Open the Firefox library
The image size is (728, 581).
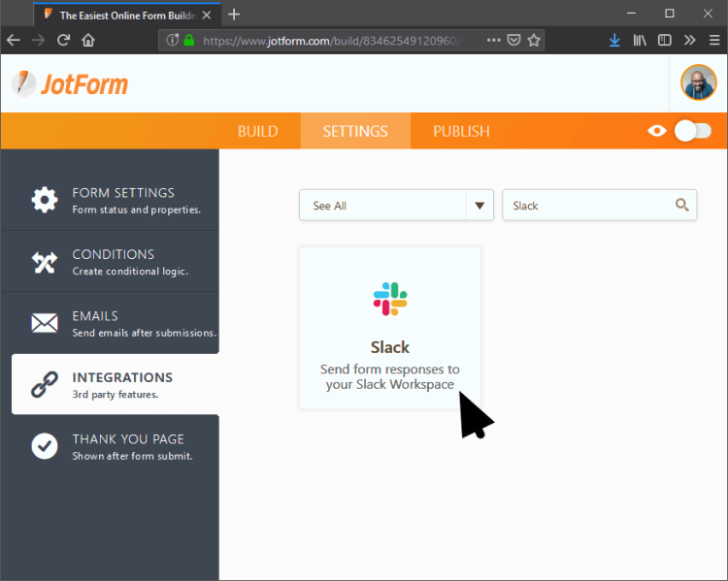point(640,41)
